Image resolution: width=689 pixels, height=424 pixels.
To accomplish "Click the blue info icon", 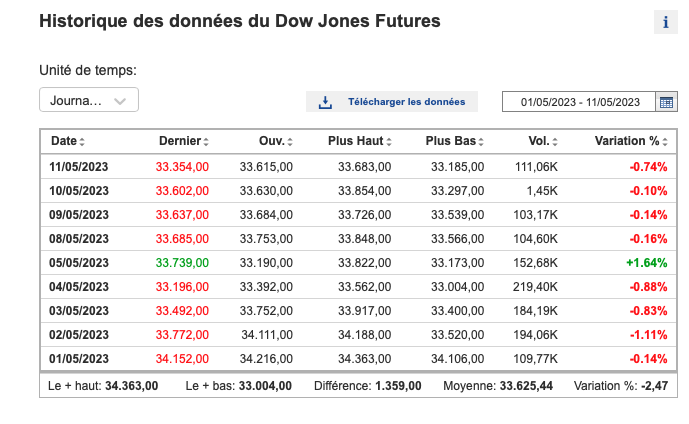I will (x=666, y=23).
